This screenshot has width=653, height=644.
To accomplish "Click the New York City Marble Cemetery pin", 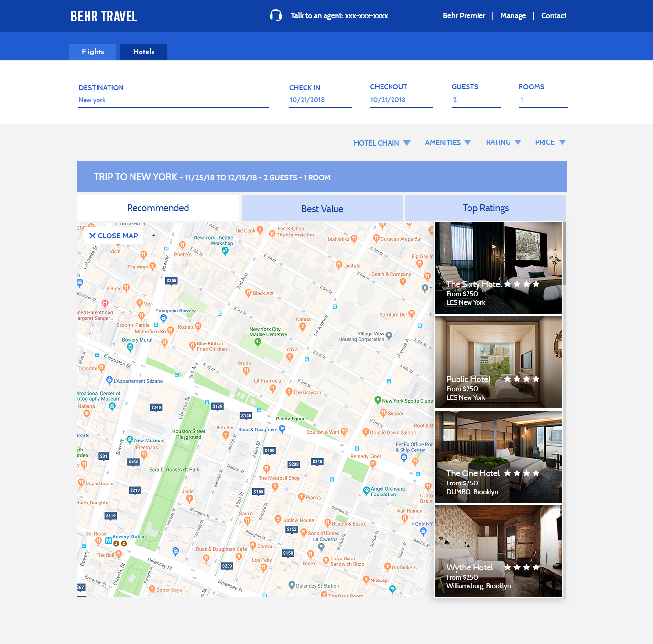I will click(x=258, y=342).
